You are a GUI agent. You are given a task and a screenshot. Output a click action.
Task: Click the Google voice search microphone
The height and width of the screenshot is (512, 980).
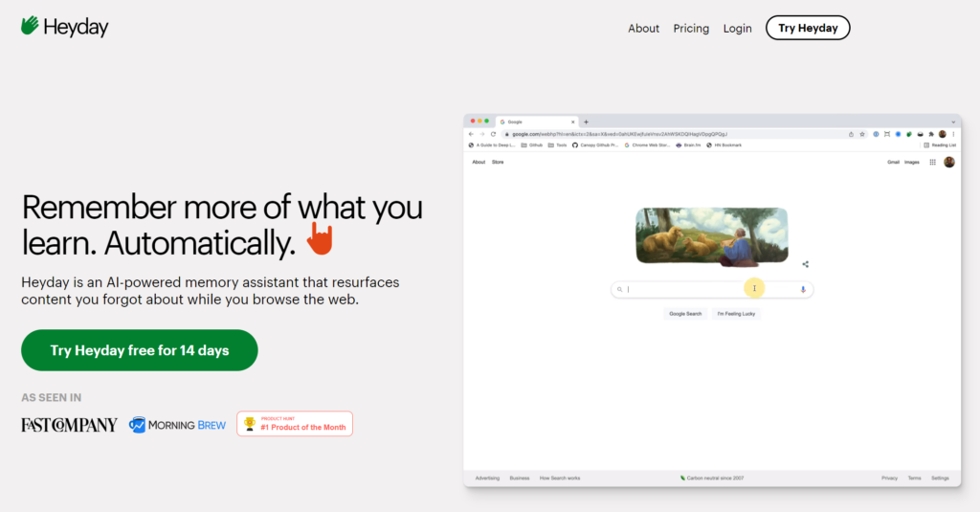coord(803,289)
